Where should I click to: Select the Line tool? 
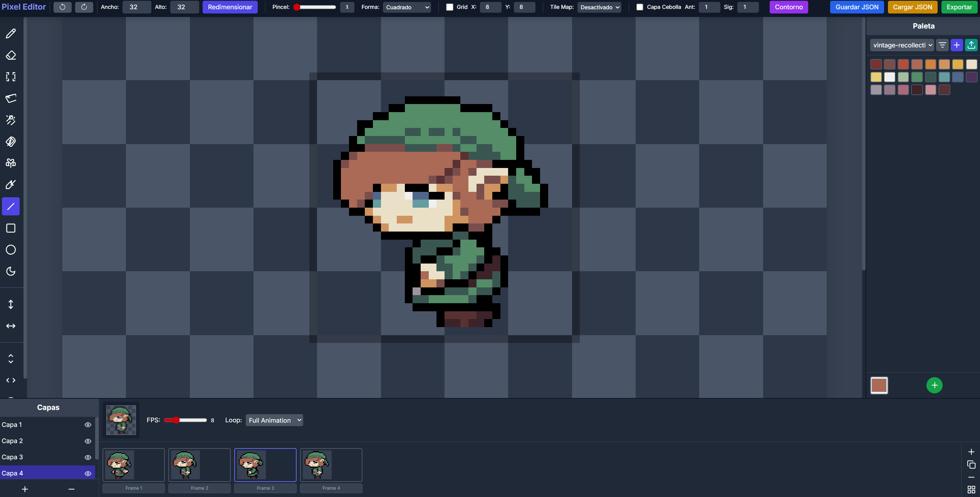click(11, 207)
